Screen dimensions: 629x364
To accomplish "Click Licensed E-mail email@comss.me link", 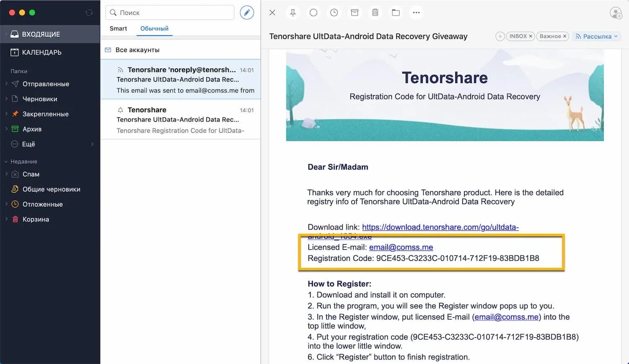I will [x=401, y=247].
